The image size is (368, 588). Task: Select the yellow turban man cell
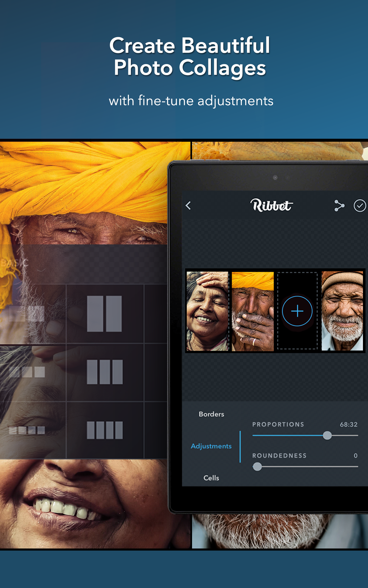tap(253, 311)
